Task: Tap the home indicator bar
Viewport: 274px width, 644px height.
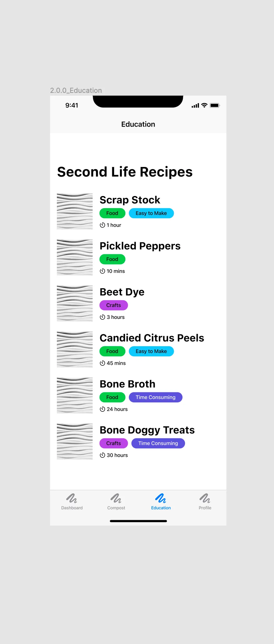Action: [x=138, y=521]
